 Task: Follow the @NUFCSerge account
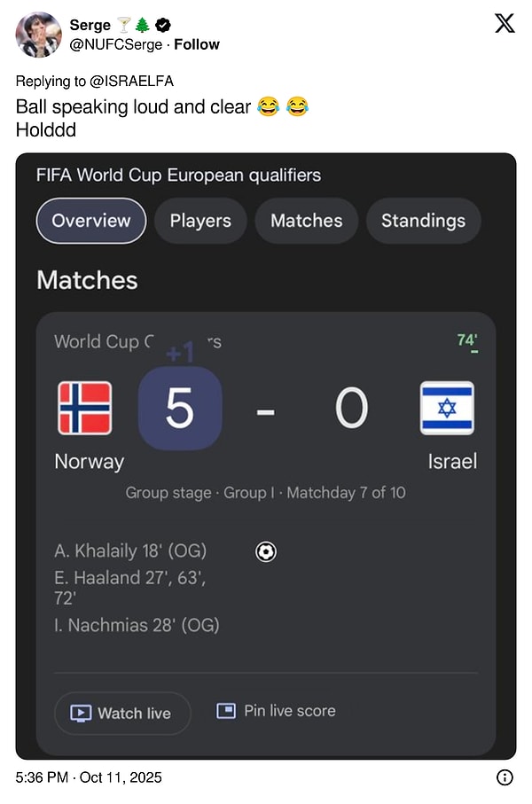click(197, 44)
